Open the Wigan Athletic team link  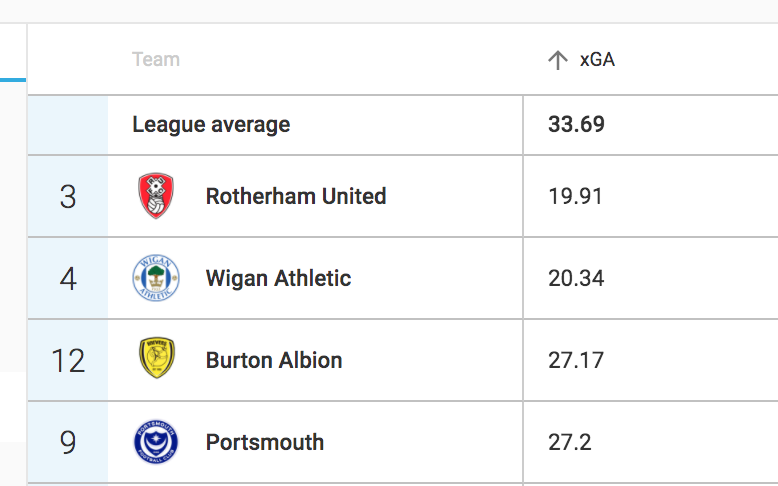(278, 278)
